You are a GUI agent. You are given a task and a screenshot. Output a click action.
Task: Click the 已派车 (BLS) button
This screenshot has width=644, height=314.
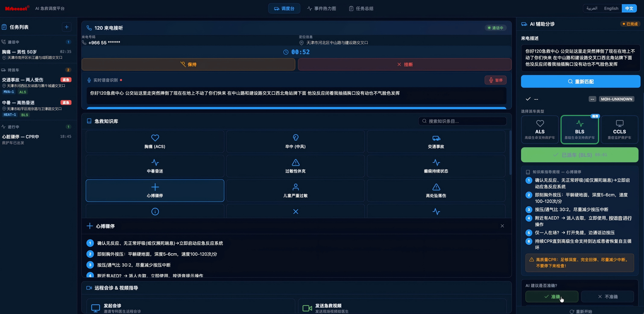point(580,155)
